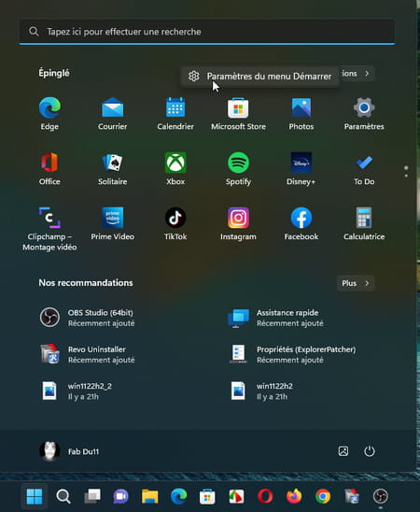Launch Firefox from the taskbar

(x=294, y=496)
